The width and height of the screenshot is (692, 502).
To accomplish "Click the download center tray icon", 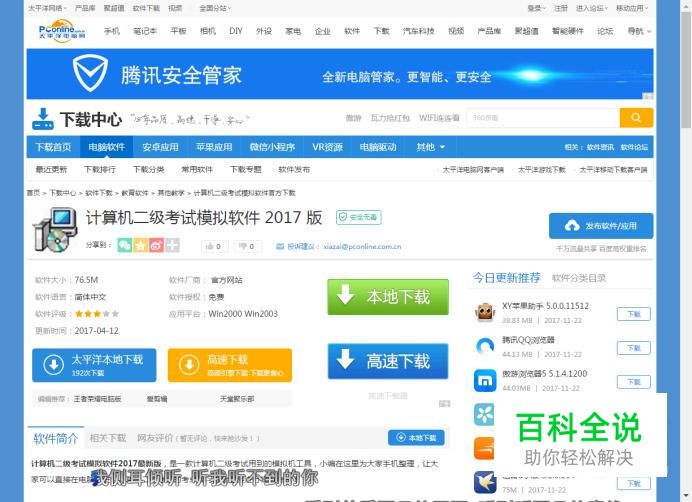I will pyautogui.click(x=43, y=119).
